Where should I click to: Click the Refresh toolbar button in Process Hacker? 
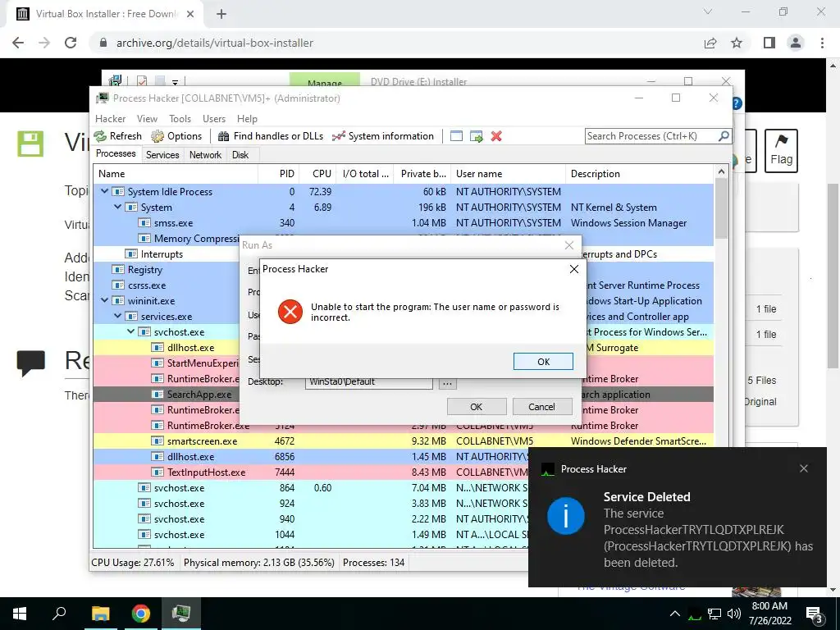118,136
